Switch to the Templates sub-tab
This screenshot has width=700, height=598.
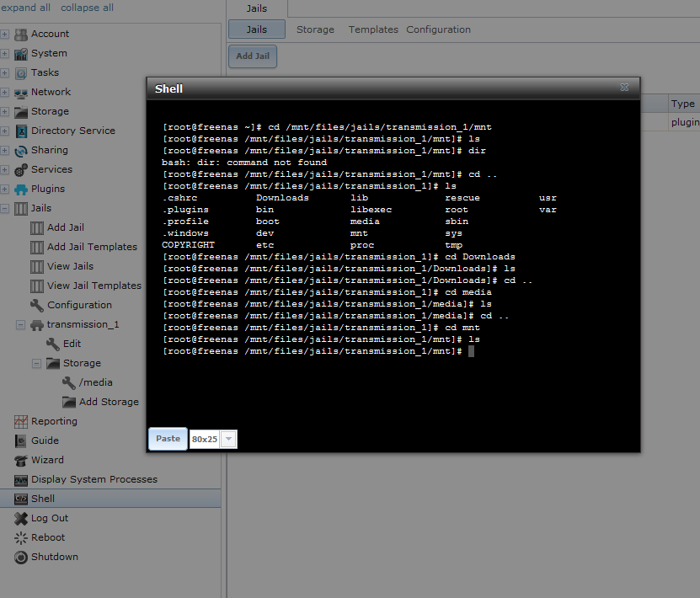(x=373, y=29)
